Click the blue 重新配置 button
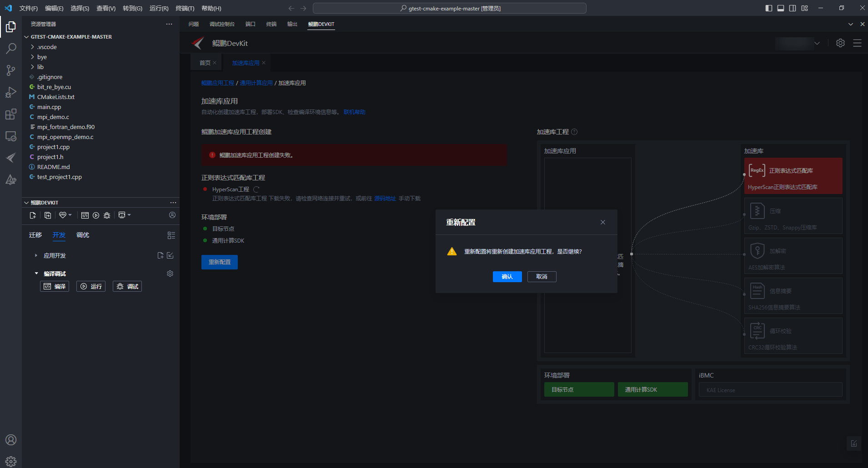 220,262
